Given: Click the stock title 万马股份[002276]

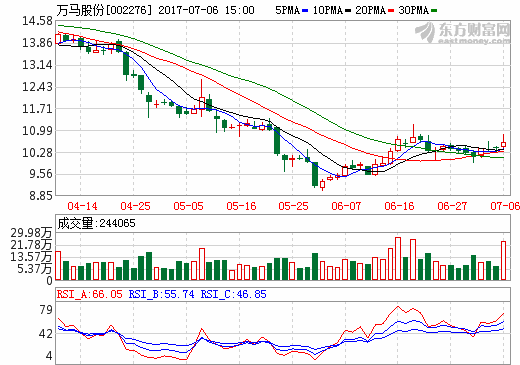Looking at the screenshot, I should pos(104,10).
